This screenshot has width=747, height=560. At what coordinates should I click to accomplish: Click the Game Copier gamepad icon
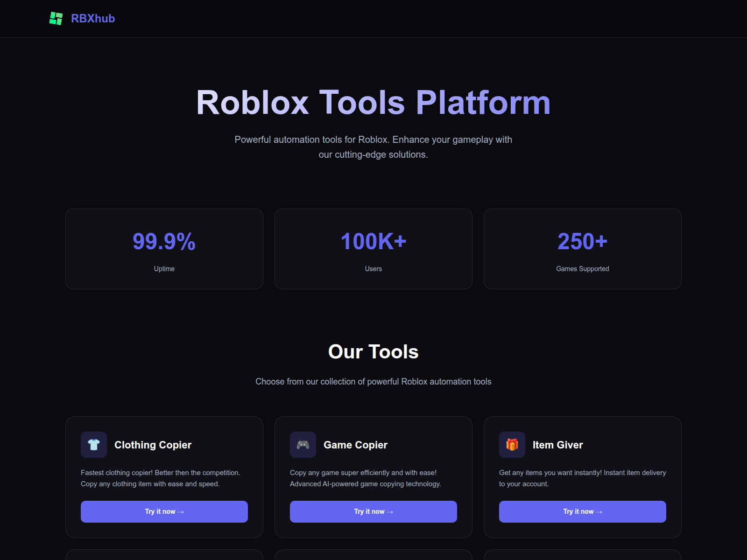tap(303, 445)
